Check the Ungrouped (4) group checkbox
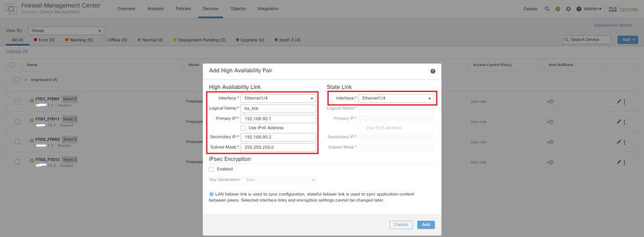The height and width of the screenshot is (237, 644). pos(17,80)
